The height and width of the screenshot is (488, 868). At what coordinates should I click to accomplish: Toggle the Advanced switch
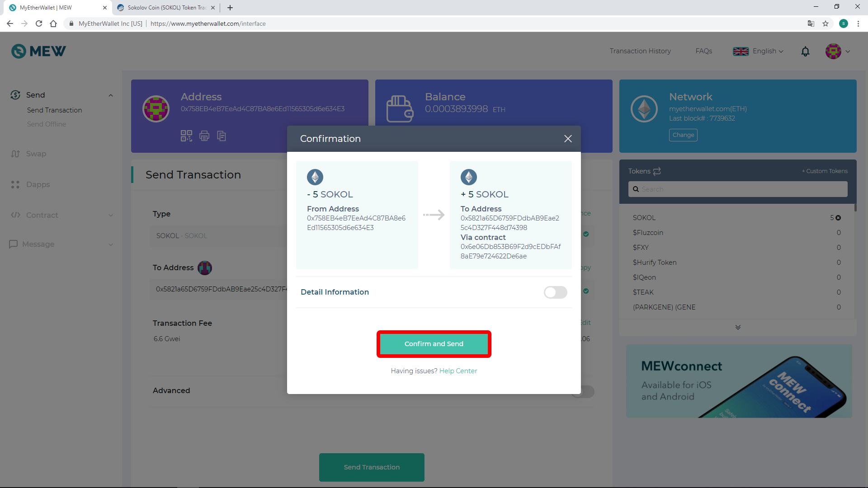click(x=583, y=391)
